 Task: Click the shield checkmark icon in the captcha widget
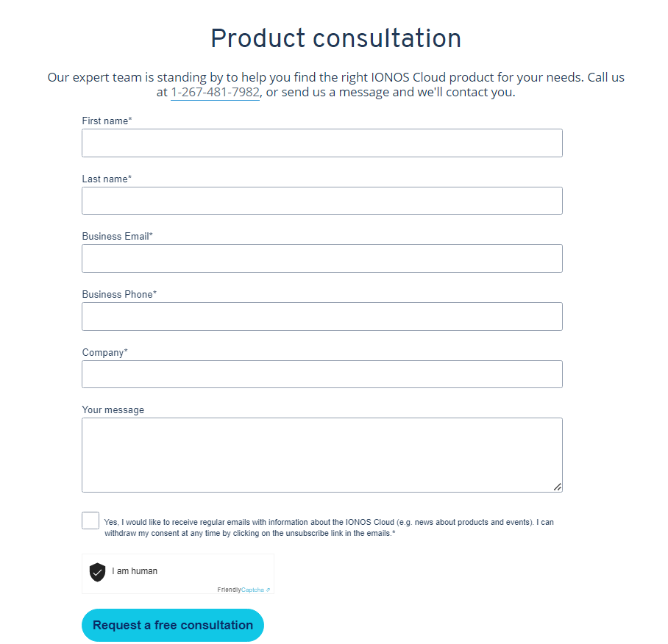[96, 571]
